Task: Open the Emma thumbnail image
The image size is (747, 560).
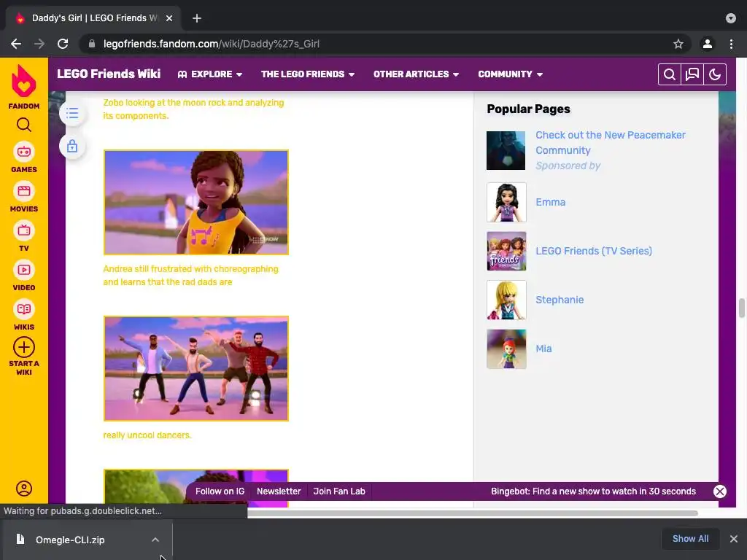Action: (x=506, y=203)
